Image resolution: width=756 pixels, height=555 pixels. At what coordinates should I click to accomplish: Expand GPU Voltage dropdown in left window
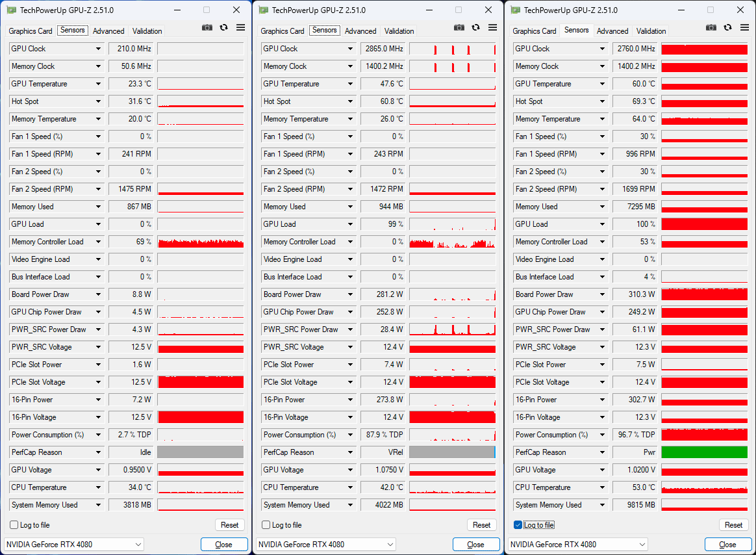click(98, 470)
